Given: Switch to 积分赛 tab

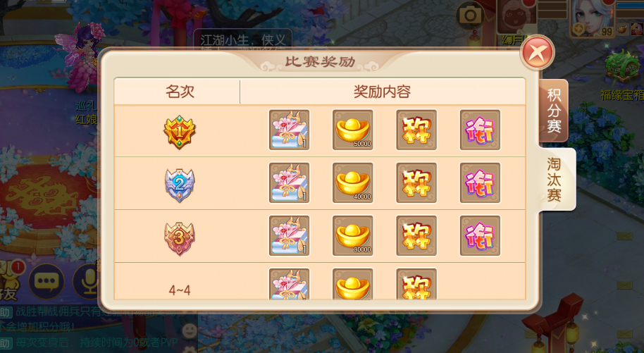Looking at the screenshot, I should pyautogui.click(x=554, y=111).
